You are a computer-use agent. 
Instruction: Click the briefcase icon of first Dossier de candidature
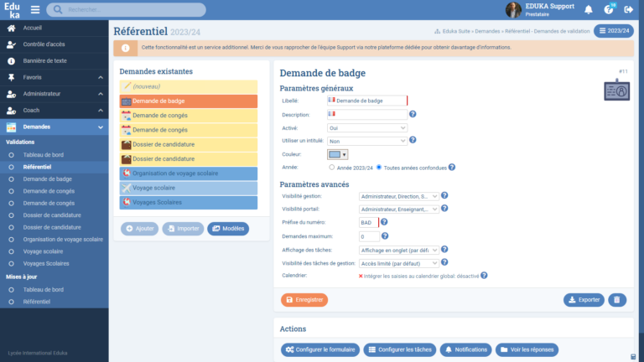(126, 144)
